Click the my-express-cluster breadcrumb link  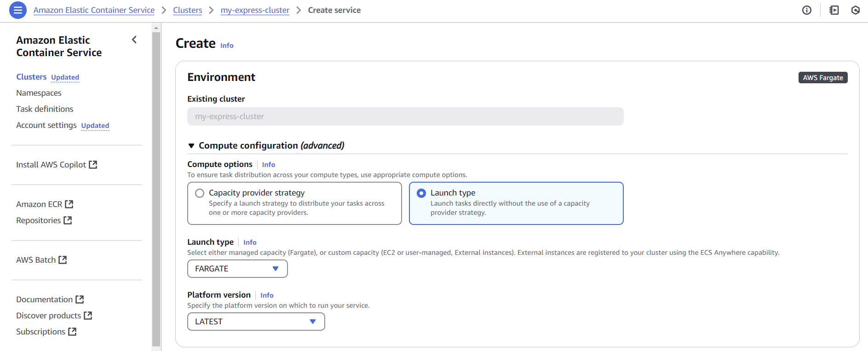pyautogui.click(x=255, y=10)
